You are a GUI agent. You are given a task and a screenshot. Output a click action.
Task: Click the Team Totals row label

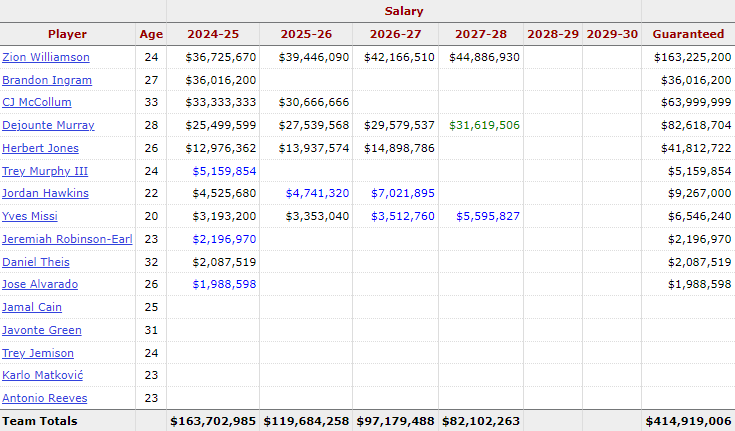pyautogui.click(x=39, y=421)
